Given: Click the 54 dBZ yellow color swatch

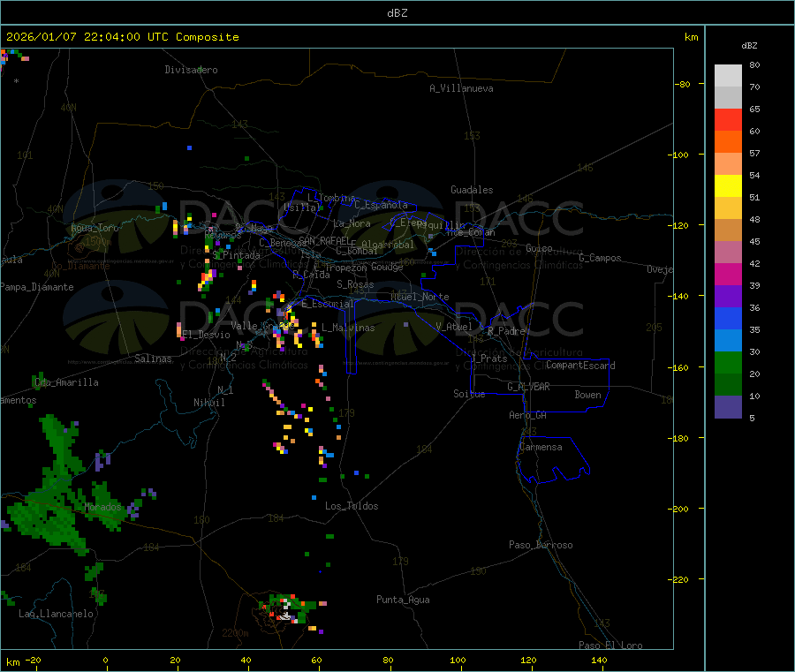Looking at the screenshot, I should [728, 186].
